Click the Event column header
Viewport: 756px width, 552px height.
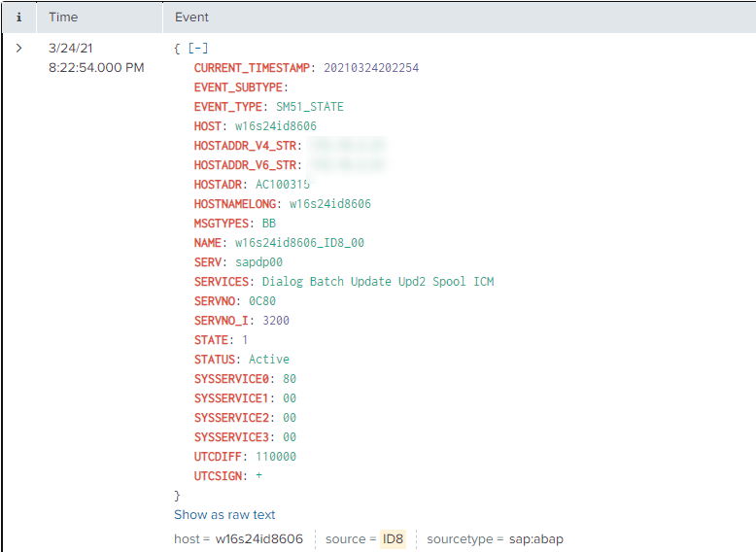pyautogui.click(x=191, y=17)
